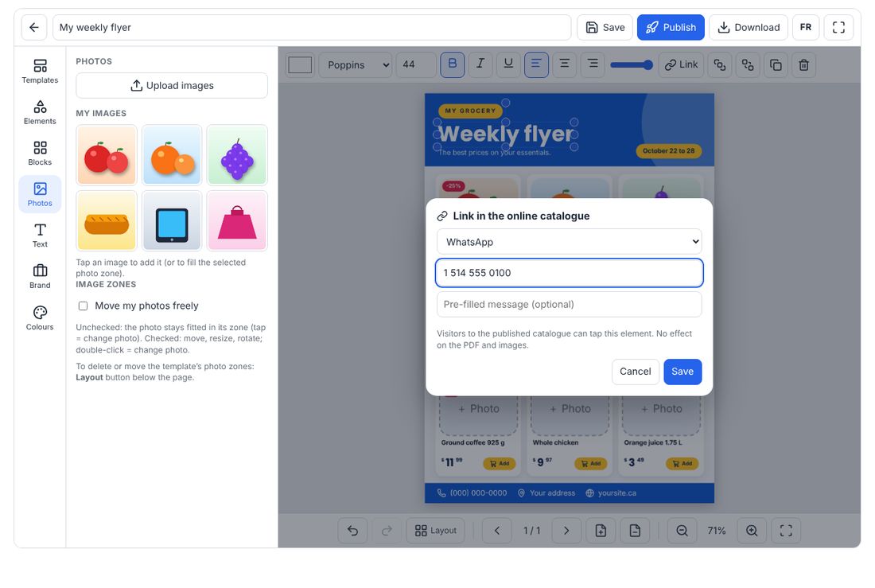Toggle underline formatting
The image size is (875, 588).
(508, 64)
